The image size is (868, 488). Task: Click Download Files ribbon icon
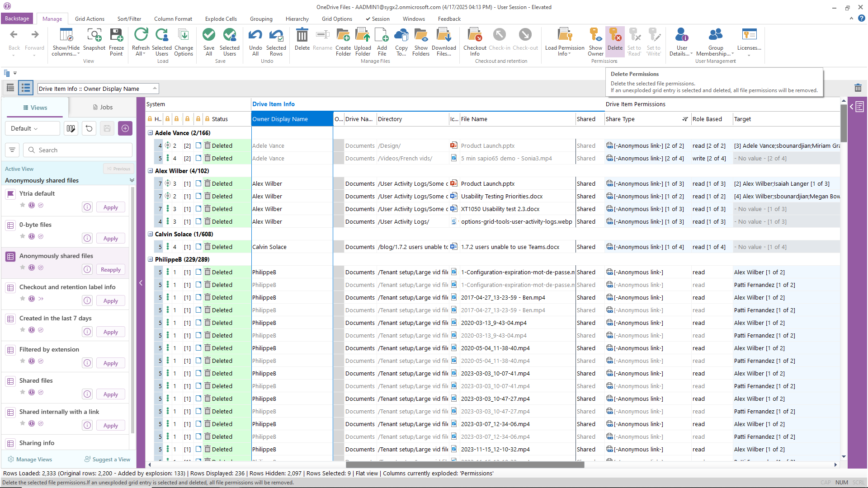point(443,35)
